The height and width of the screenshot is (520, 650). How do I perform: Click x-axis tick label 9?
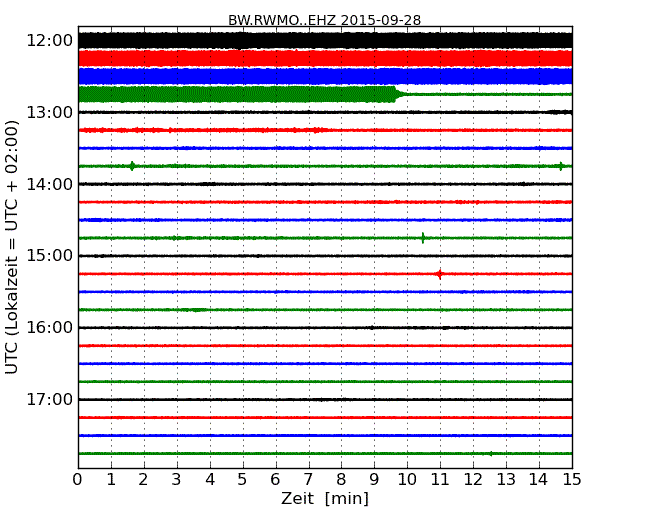pyautogui.click(x=374, y=480)
